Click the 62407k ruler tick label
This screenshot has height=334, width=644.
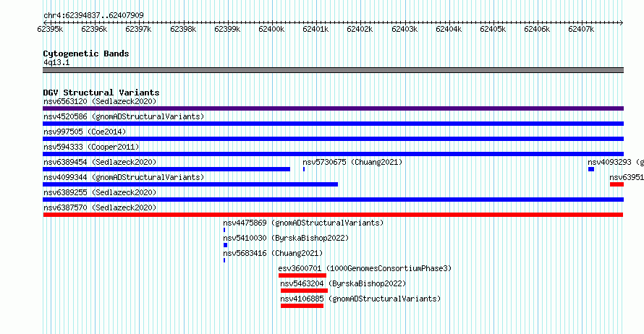click(x=581, y=29)
